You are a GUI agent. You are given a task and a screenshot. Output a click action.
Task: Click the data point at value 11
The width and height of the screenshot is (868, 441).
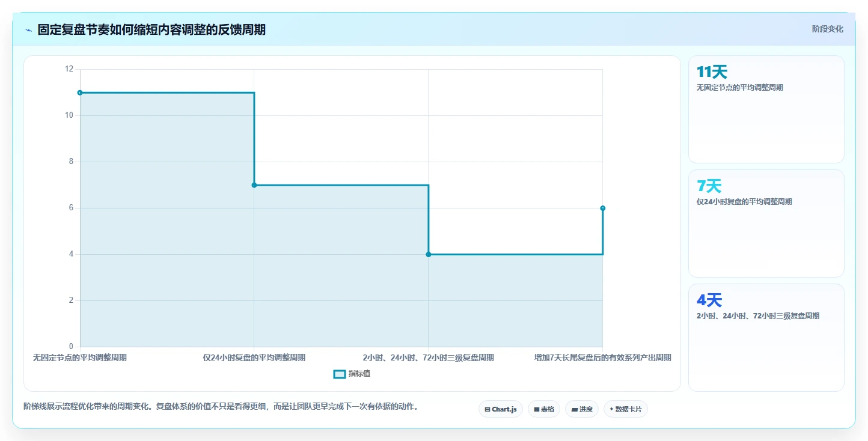tap(80, 93)
